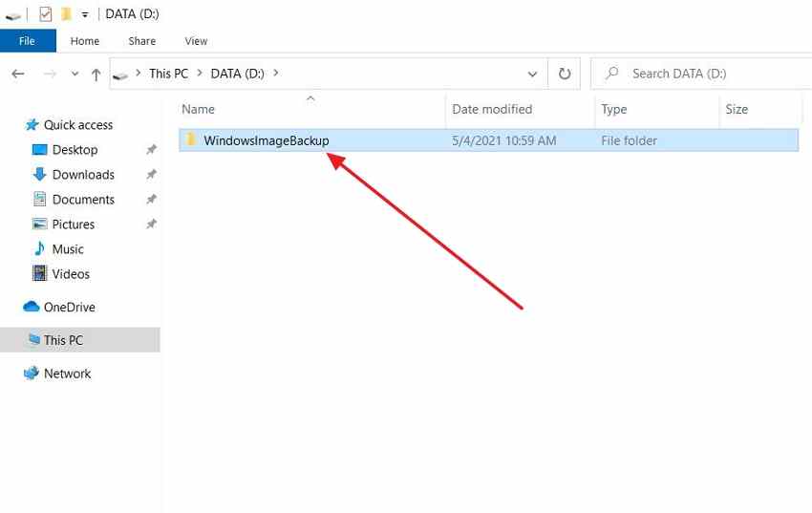The image size is (812, 513).
Task: Click the File folder type cell
Action: 629,140
